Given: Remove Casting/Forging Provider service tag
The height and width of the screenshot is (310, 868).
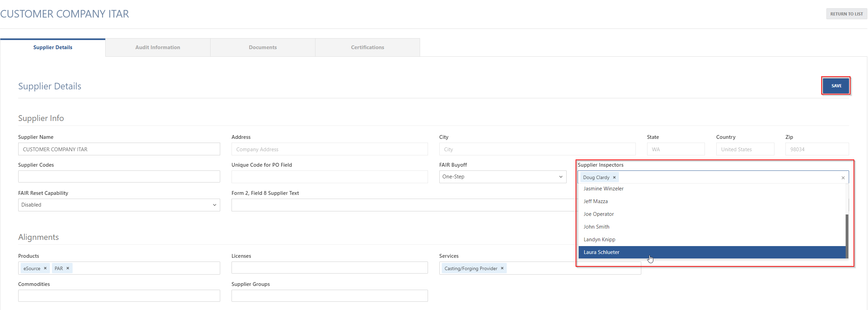Looking at the screenshot, I should click(x=502, y=268).
